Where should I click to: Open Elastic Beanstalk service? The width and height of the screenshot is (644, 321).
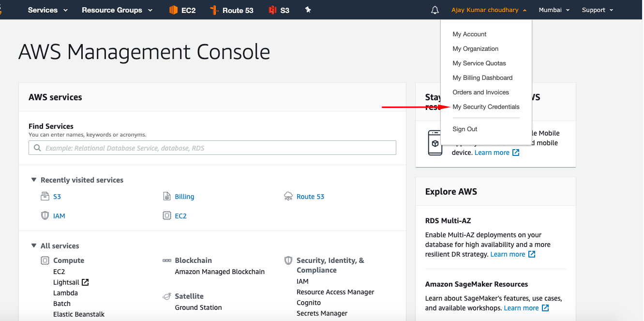pyautogui.click(x=79, y=314)
